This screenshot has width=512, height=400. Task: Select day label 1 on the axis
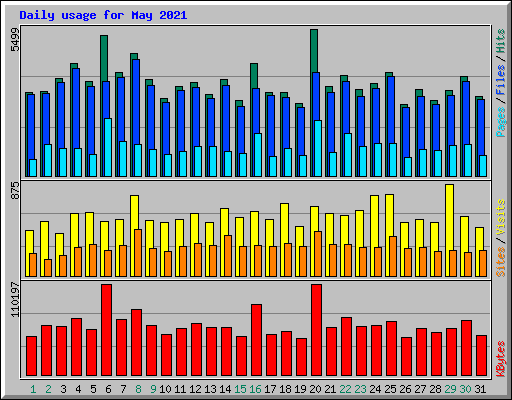33,389
